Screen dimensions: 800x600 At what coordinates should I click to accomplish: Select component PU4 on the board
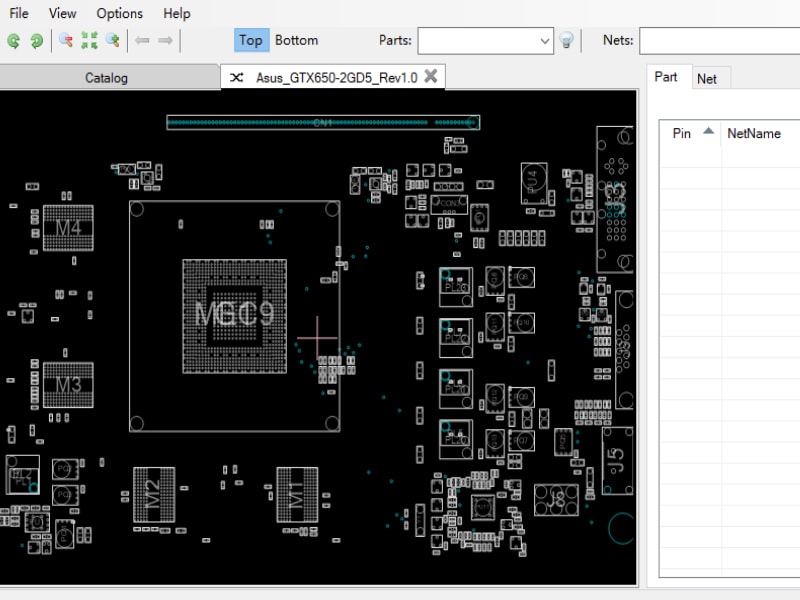[534, 183]
